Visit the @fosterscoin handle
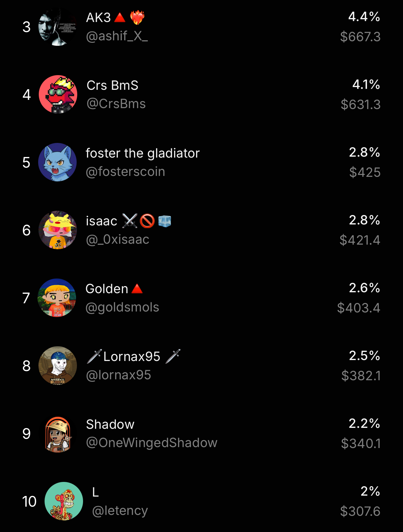This screenshot has width=403, height=532. tap(125, 172)
